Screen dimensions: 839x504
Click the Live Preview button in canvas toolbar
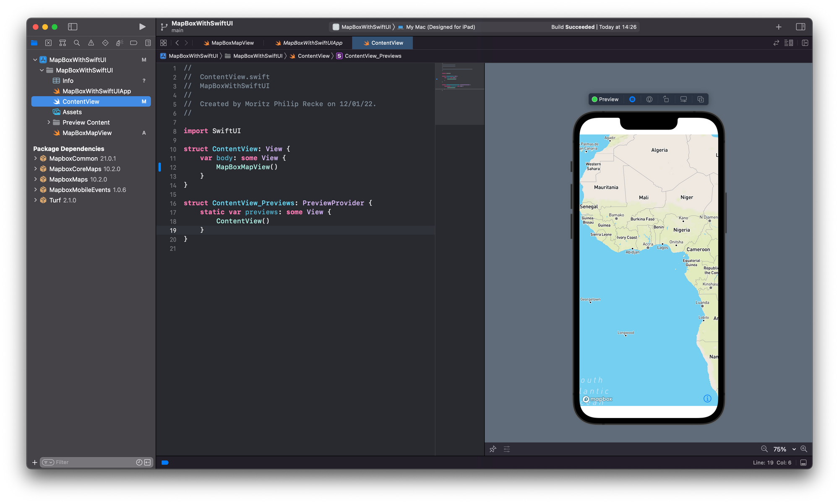tap(632, 99)
